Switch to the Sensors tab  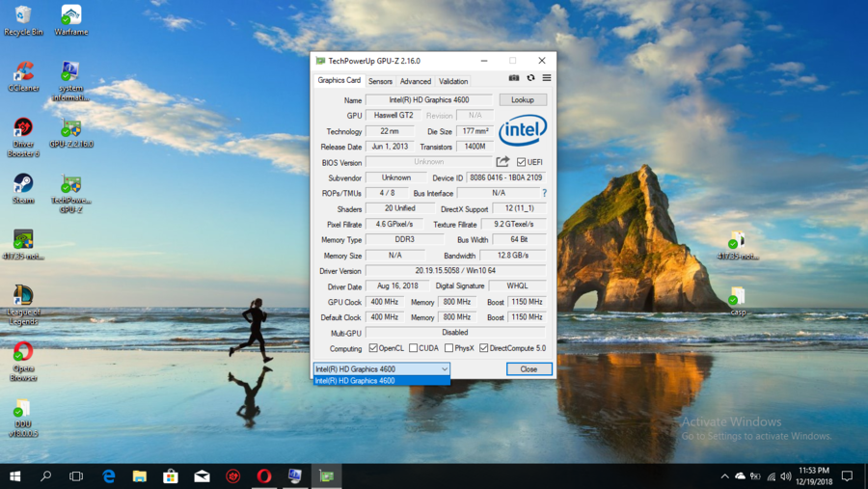[380, 81]
